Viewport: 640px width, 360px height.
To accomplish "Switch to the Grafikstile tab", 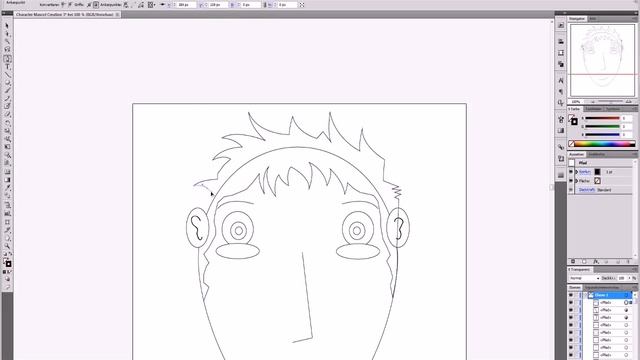I will pyautogui.click(x=596, y=155).
